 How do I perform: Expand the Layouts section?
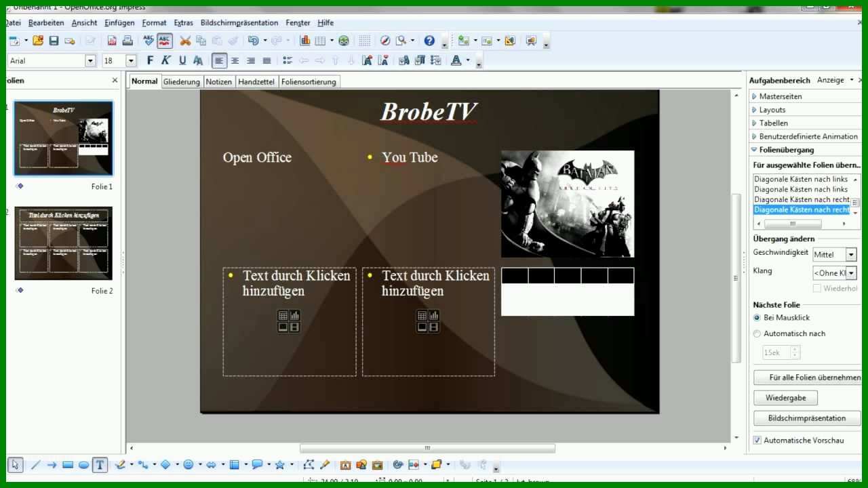pos(772,110)
